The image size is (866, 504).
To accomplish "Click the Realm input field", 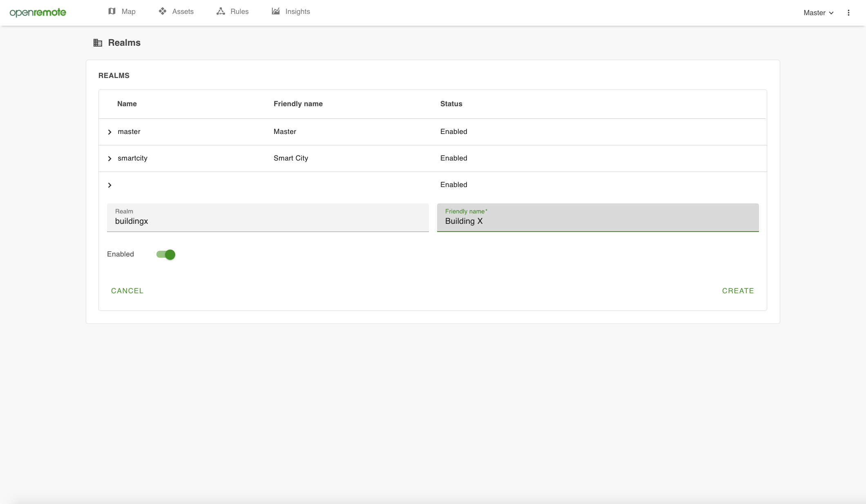I will click(268, 221).
